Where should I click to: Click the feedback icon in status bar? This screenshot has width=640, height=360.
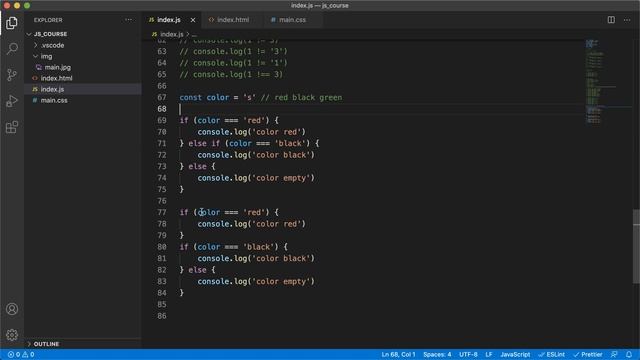tap(614, 354)
